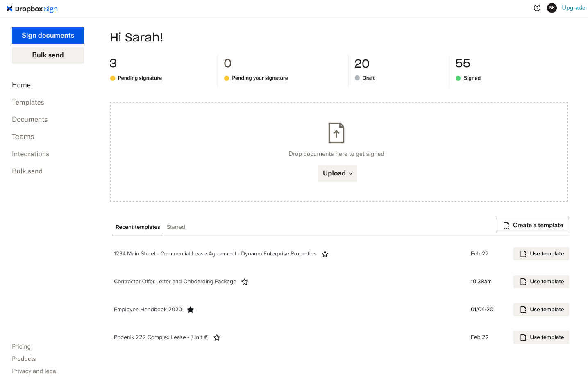Click the yellow Pending signature status dot
Image resolution: width=588 pixels, height=385 pixels.
[x=113, y=78]
